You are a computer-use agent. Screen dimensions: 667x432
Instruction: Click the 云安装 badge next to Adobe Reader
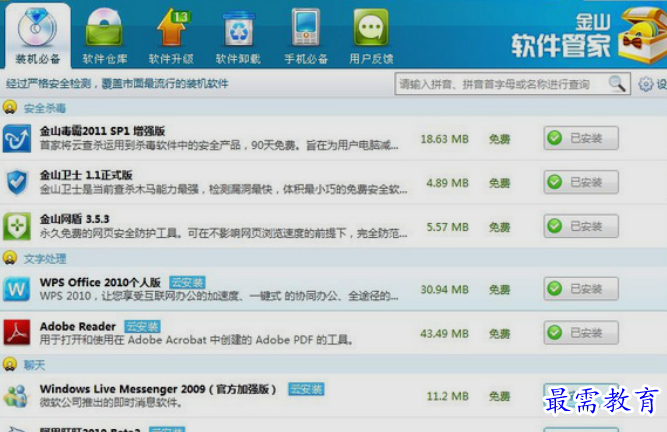[143, 327]
